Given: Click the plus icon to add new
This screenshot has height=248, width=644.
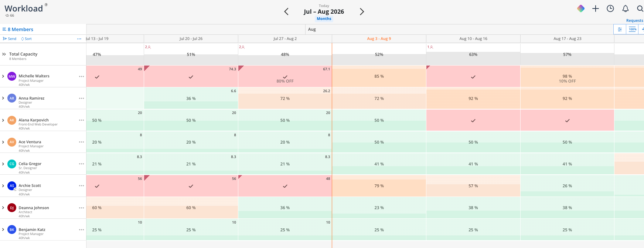Looking at the screenshot, I should [596, 9].
